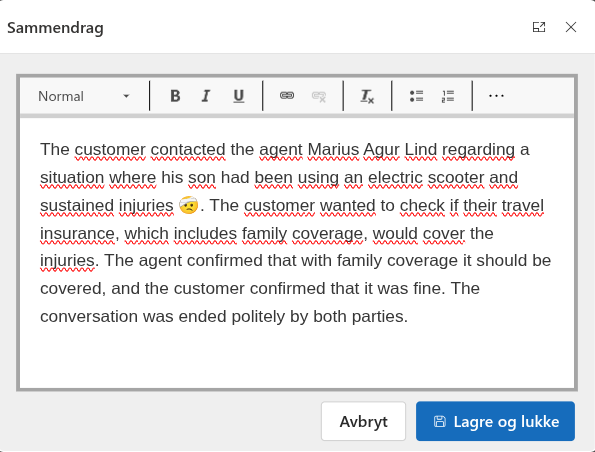Click the words "Marius Agur Lind" in the summary
Image resolution: width=595 pixels, height=452 pixels.
[372, 150]
